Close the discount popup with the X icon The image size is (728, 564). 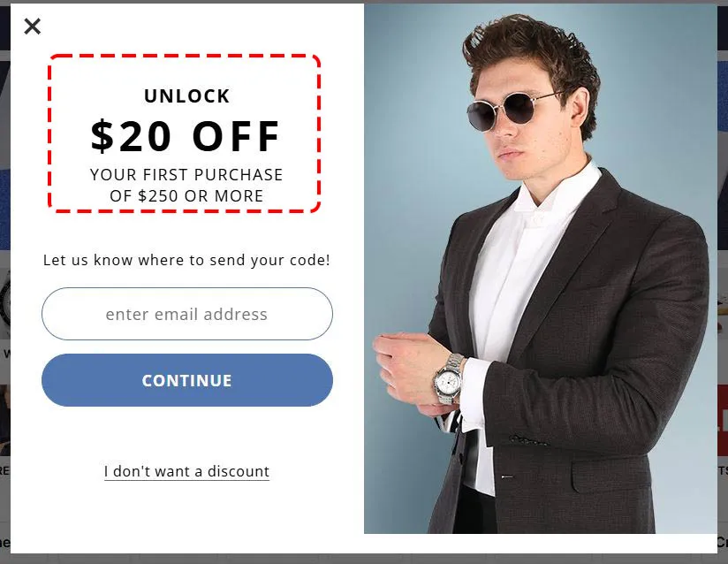pyautogui.click(x=32, y=27)
